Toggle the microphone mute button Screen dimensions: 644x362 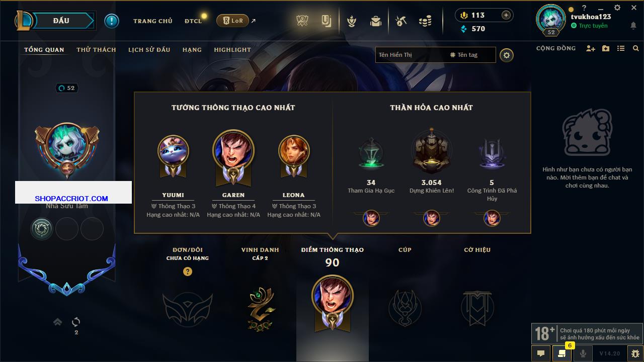coord(583,353)
